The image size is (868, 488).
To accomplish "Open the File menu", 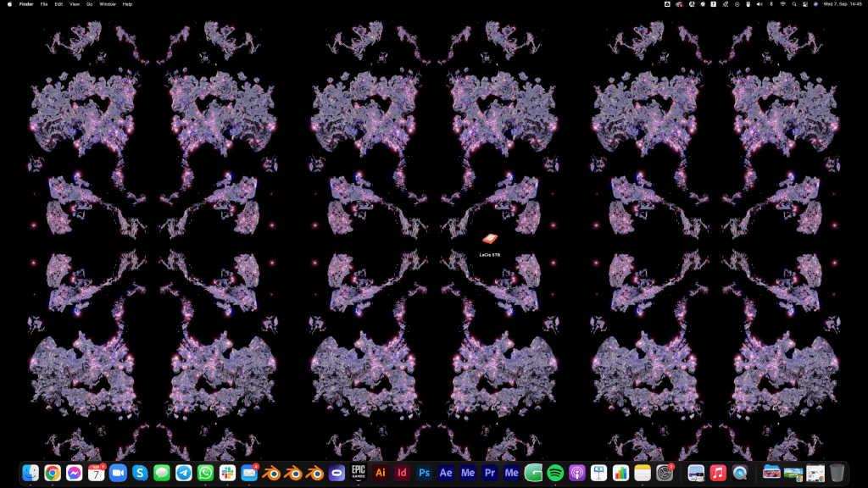I will [44, 4].
